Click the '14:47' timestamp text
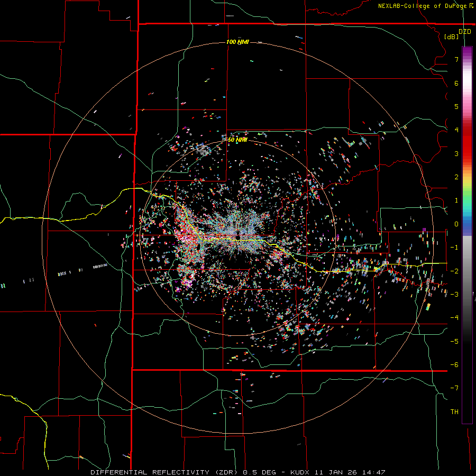The height and width of the screenshot is (476, 476). pyautogui.click(x=374, y=472)
